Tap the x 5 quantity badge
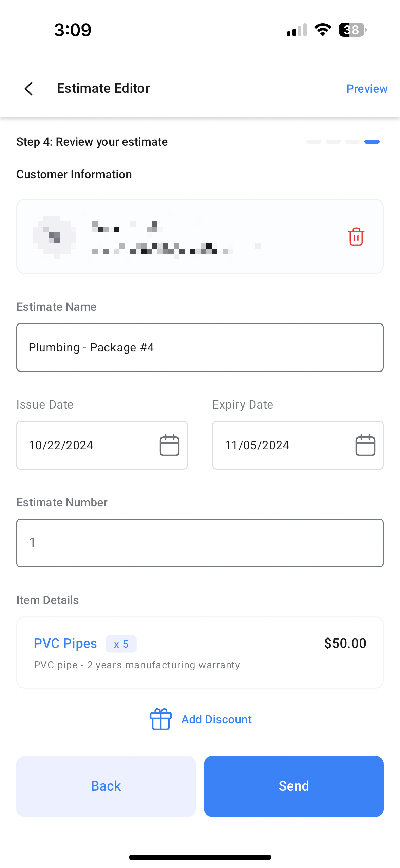 click(121, 644)
